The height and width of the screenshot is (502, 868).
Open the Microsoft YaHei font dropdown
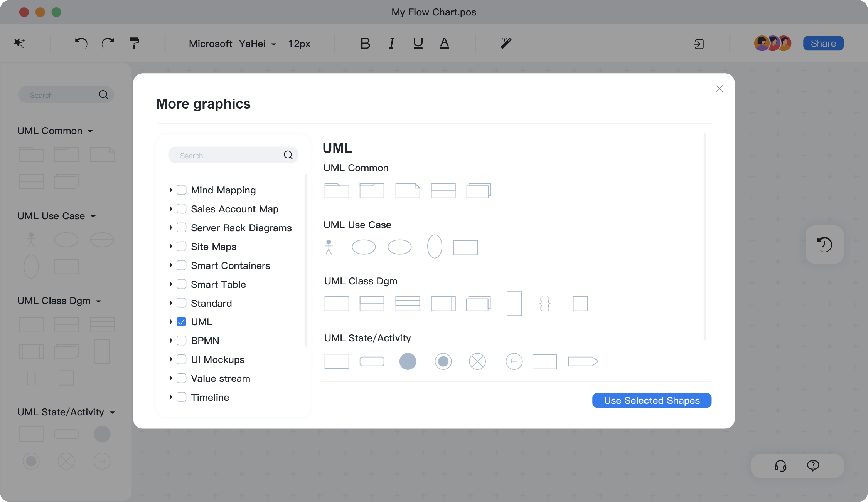pos(233,44)
